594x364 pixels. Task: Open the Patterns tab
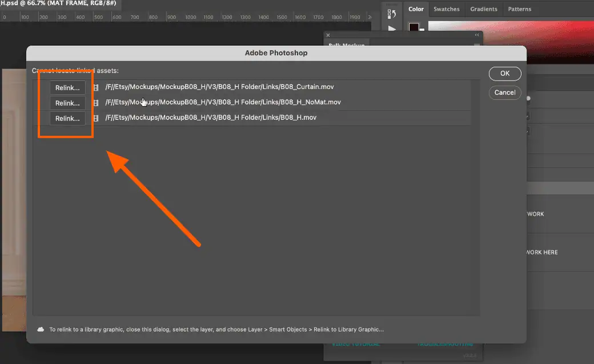click(x=519, y=9)
